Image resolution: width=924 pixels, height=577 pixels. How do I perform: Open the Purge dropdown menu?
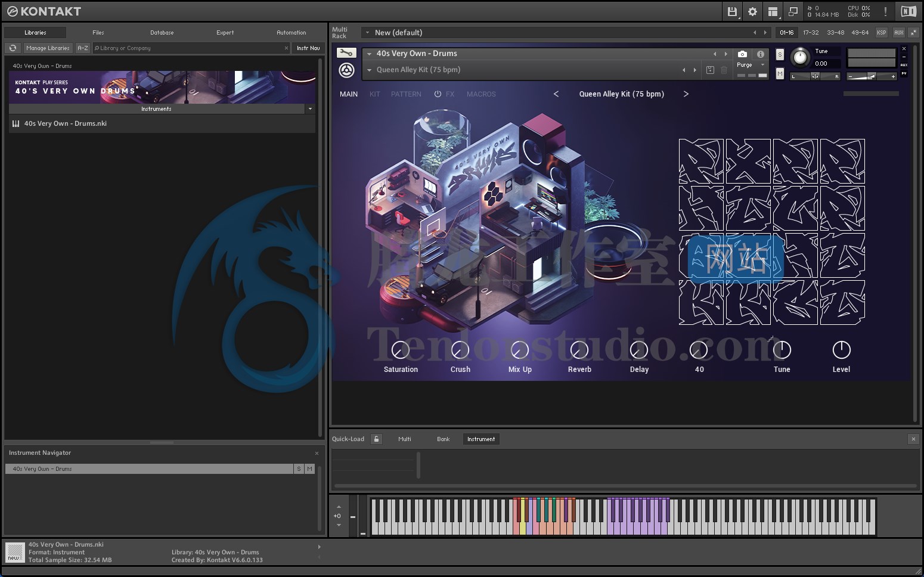coord(762,64)
